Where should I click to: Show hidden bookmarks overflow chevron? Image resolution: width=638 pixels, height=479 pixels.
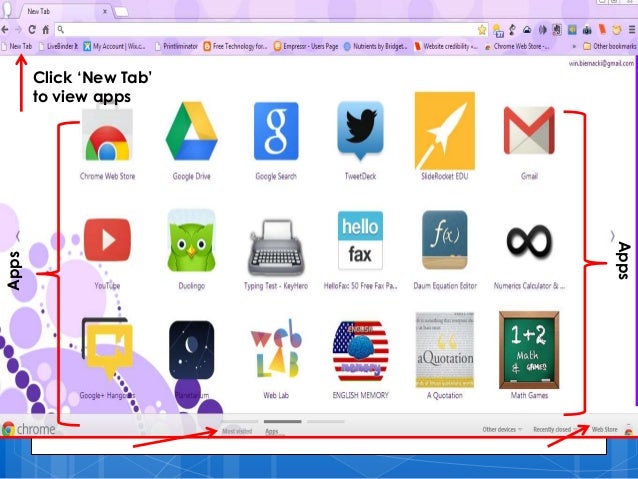(x=574, y=46)
